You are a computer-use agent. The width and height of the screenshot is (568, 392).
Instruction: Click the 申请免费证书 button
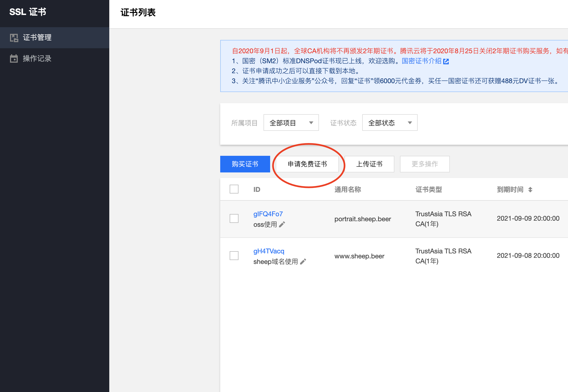[x=307, y=164]
